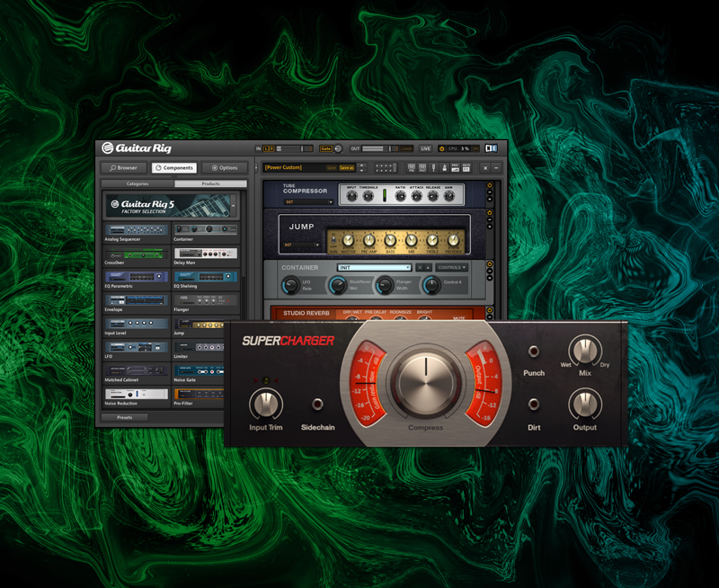Image resolution: width=719 pixels, height=588 pixels.
Task: Click the Presets button below component list
Action: (125, 417)
